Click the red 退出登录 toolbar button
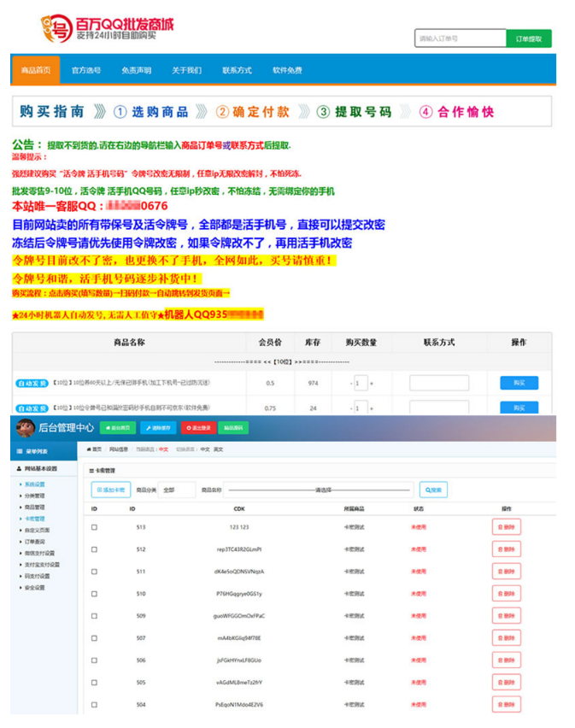 198,427
